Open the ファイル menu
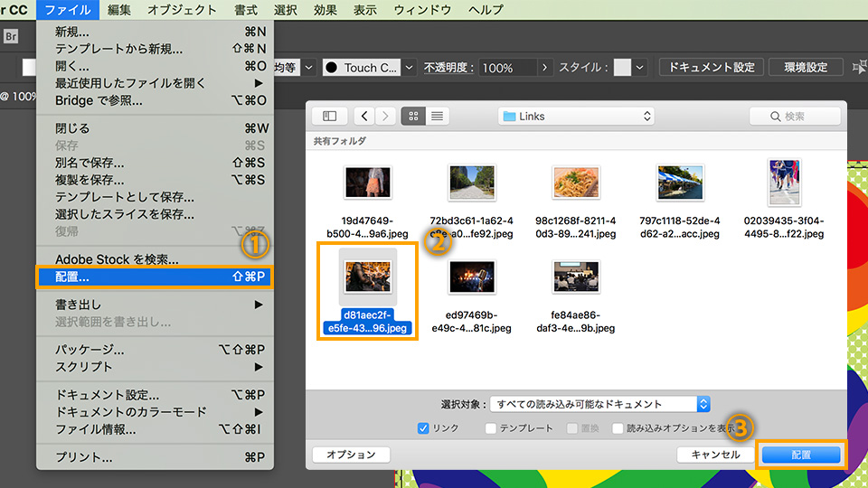Viewport: 868px width, 488px height. [68, 10]
